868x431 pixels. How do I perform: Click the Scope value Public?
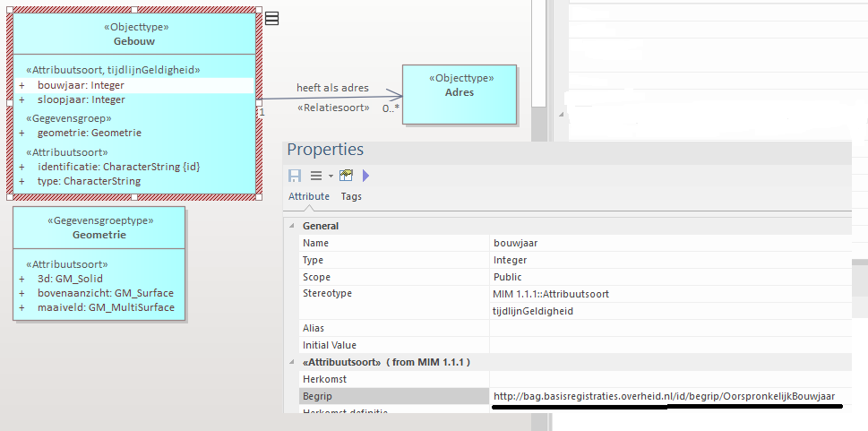pos(507,277)
